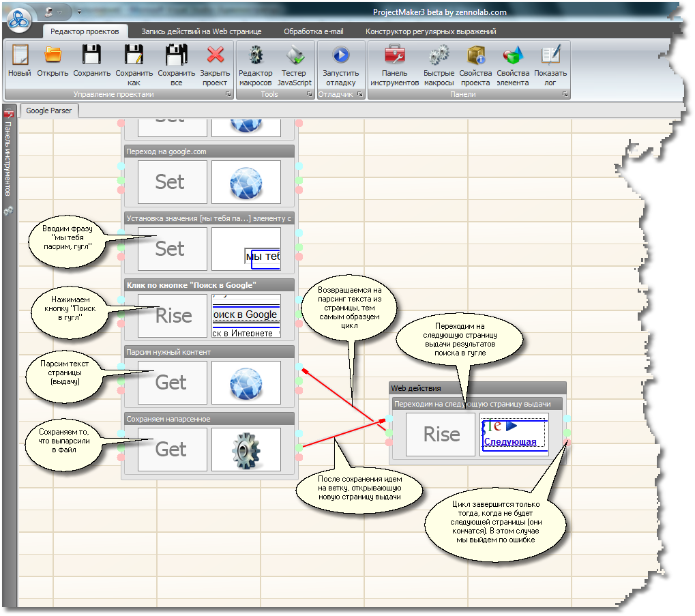Show the log with Показать лог

550,55
